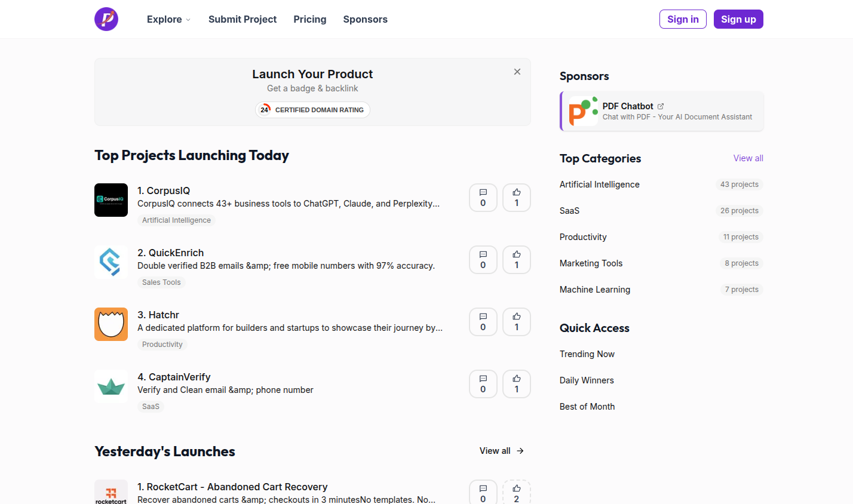Open the CorpusIQ project logo thumbnail
This screenshot has height=504, width=853.
pos(111,200)
